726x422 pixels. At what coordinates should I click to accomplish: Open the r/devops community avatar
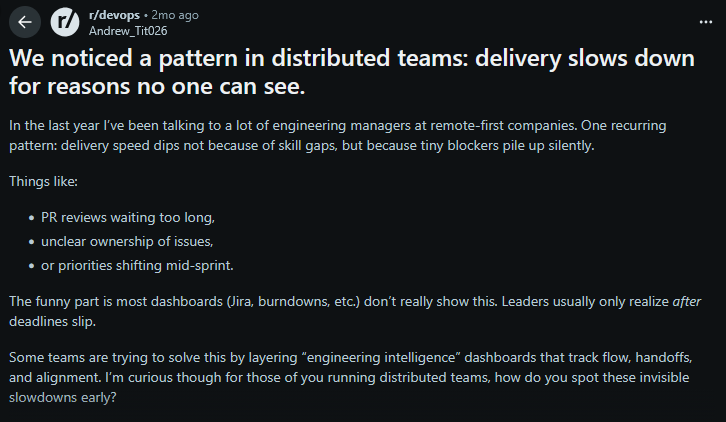point(66,21)
